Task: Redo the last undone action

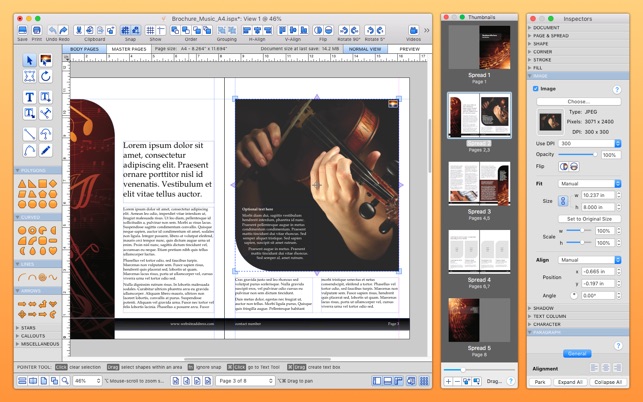Action: [63, 30]
